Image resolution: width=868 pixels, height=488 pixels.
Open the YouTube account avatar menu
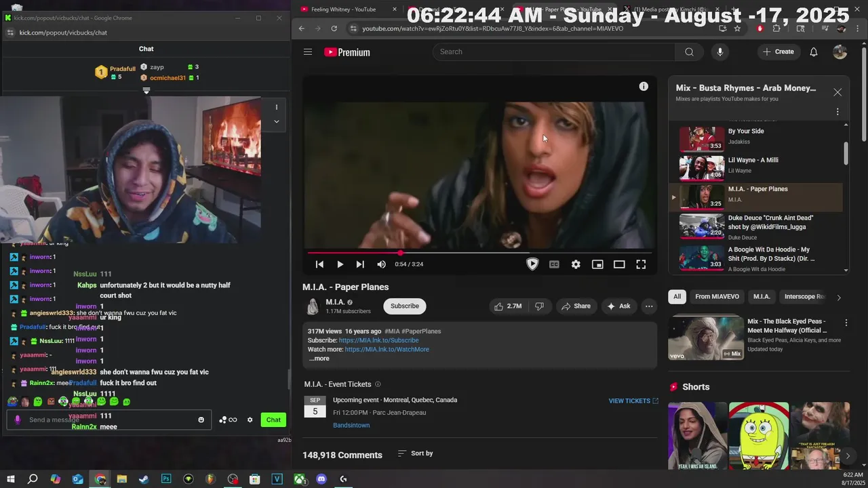tap(840, 52)
